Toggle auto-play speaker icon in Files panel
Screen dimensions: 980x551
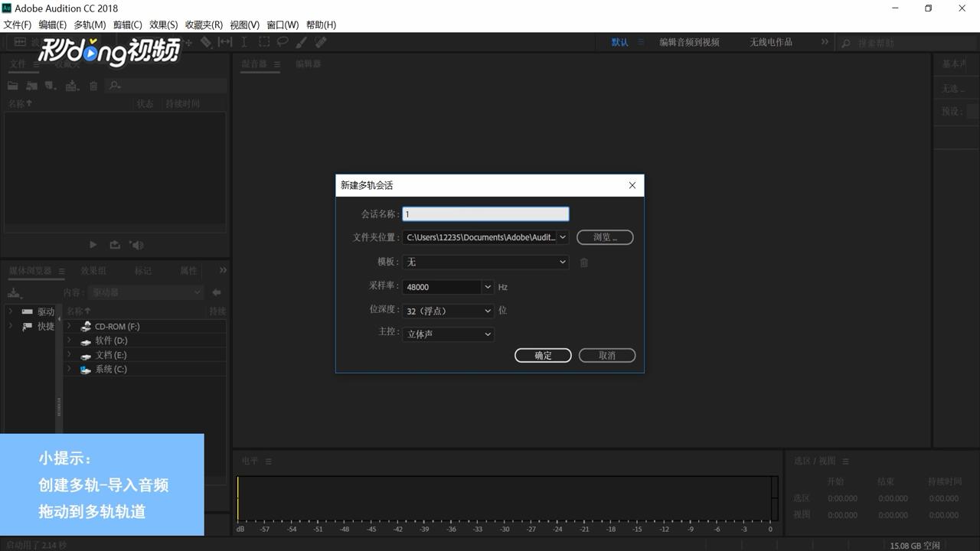(137, 245)
